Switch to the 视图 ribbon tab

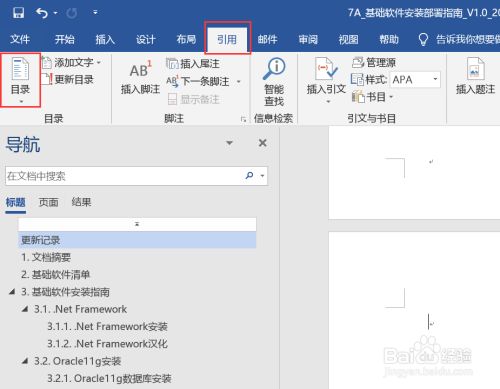[x=349, y=39]
